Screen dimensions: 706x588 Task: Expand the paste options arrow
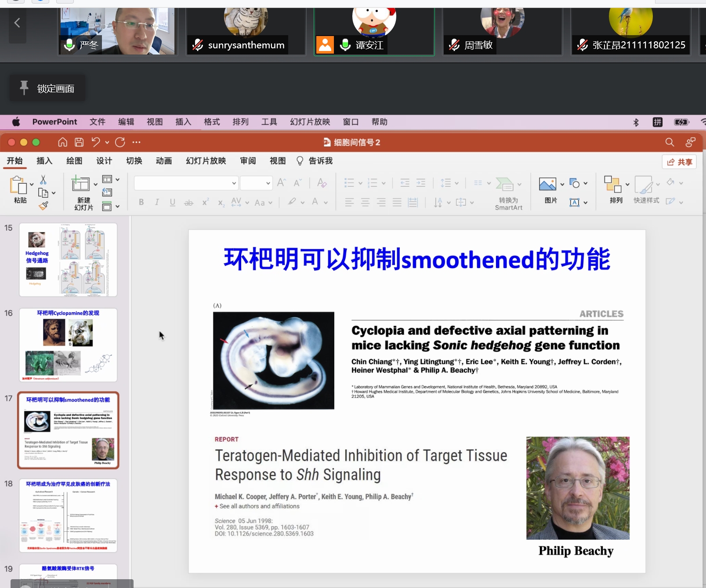[x=32, y=185]
